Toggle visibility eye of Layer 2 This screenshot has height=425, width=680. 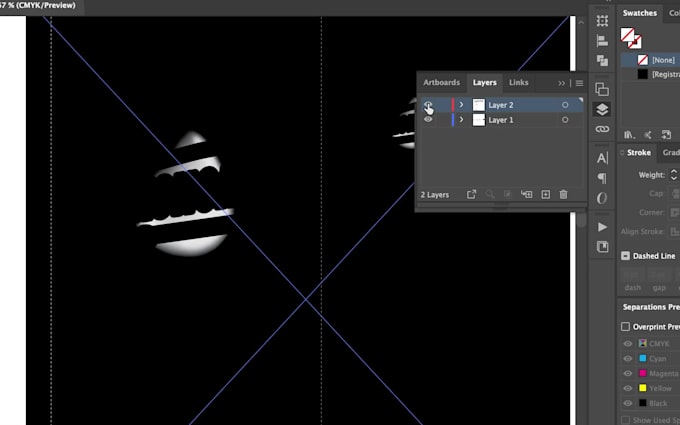[x=428, y=105]
